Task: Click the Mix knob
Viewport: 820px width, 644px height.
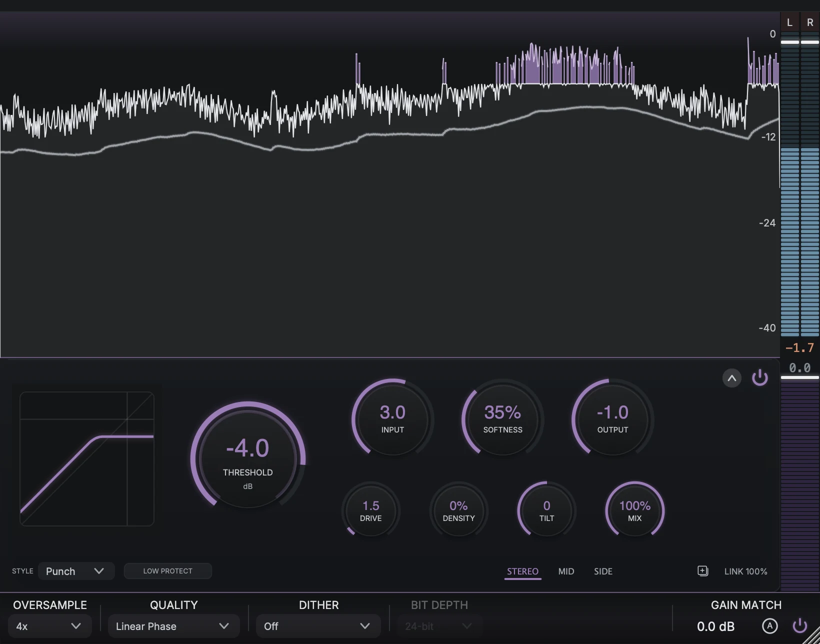Action: pyautogui.click(x=634, y=510)
